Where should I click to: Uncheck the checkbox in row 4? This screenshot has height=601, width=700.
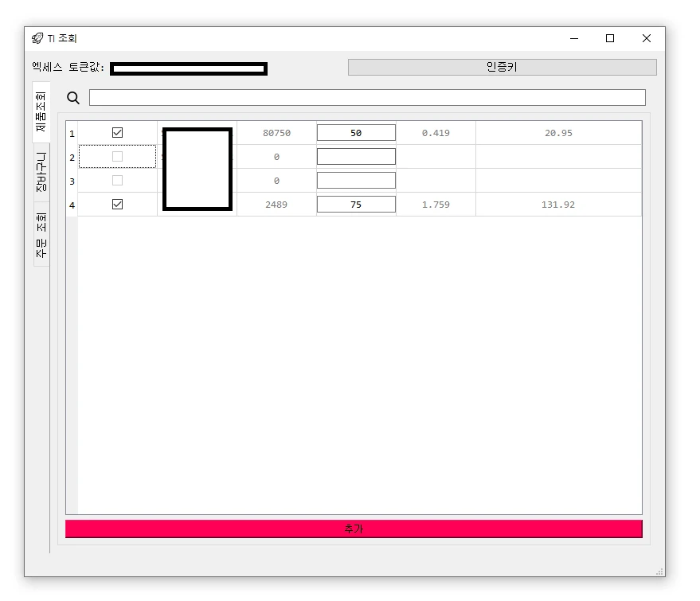(x=117, y=205)
